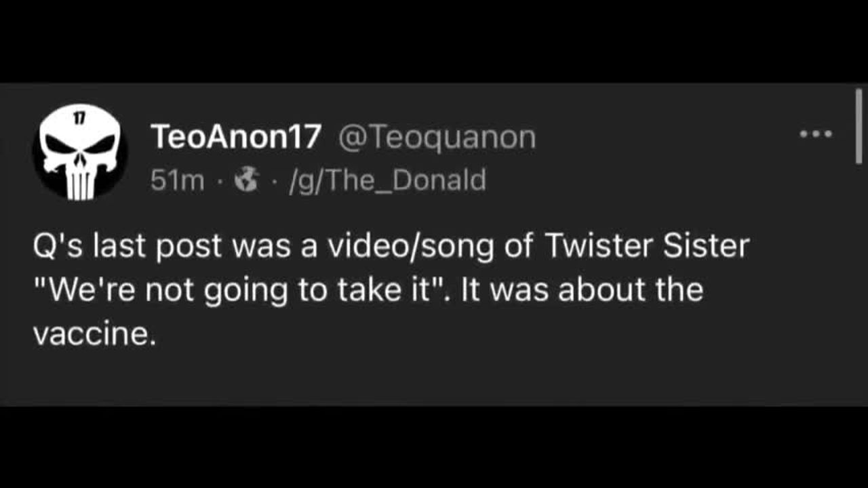The image size is (868, 488).
Task: Click the scrollbar thumb on the right edge
Action: pos(859,126)
